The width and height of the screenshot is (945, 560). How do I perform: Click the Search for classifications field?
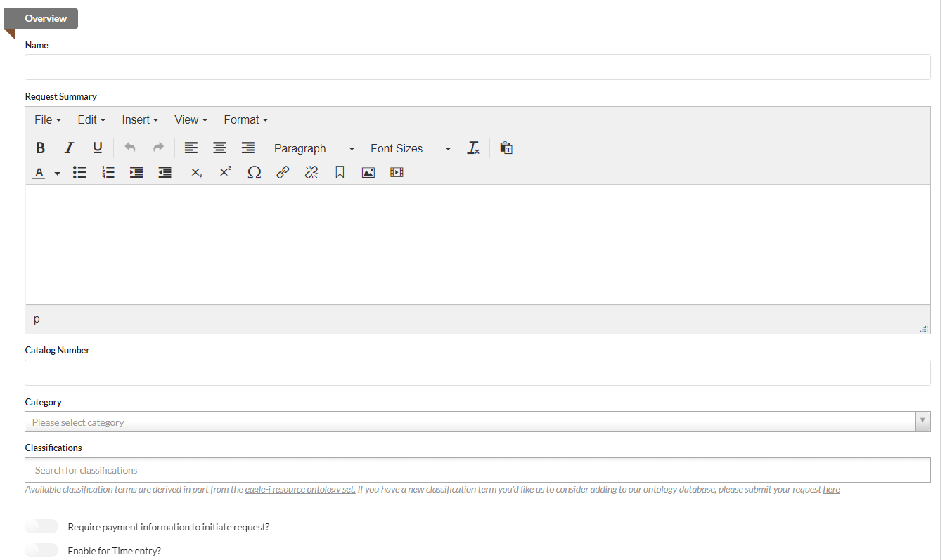click(x=477, y=470)
